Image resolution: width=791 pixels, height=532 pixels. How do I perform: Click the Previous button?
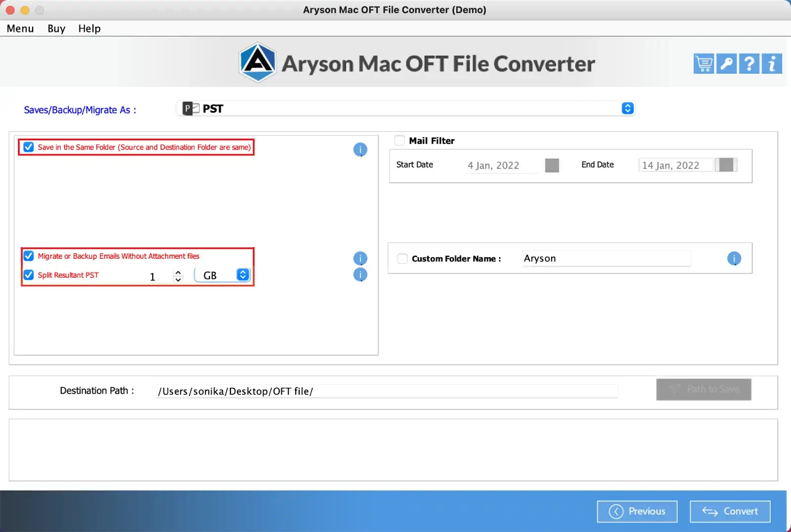(637, 511)
